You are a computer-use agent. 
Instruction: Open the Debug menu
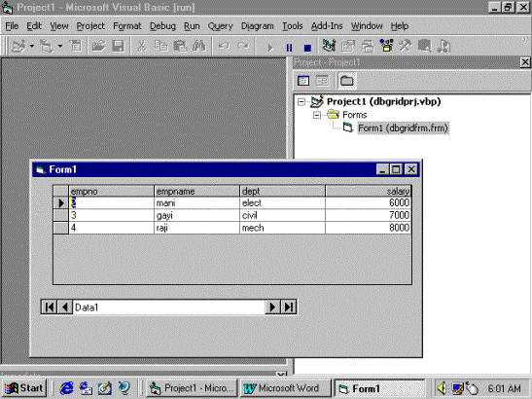[162, 26]
